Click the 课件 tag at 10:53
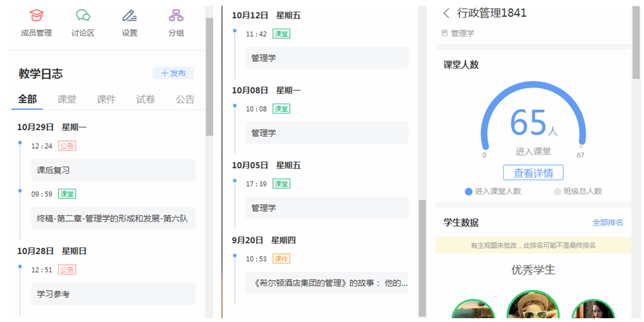 281,258
